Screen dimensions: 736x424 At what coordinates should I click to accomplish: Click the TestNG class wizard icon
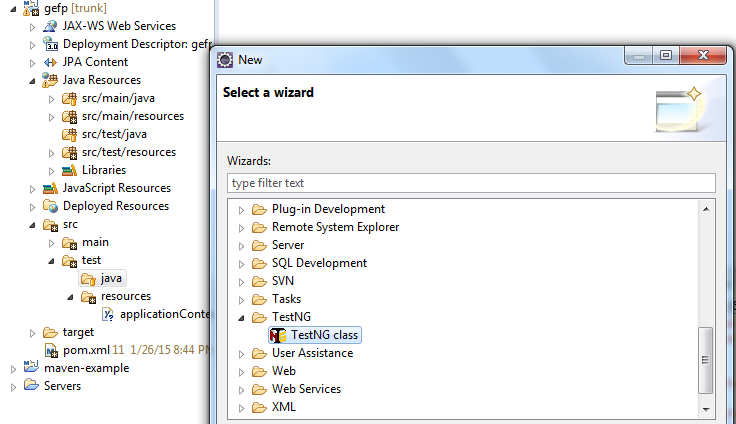[x=279, y=335]
